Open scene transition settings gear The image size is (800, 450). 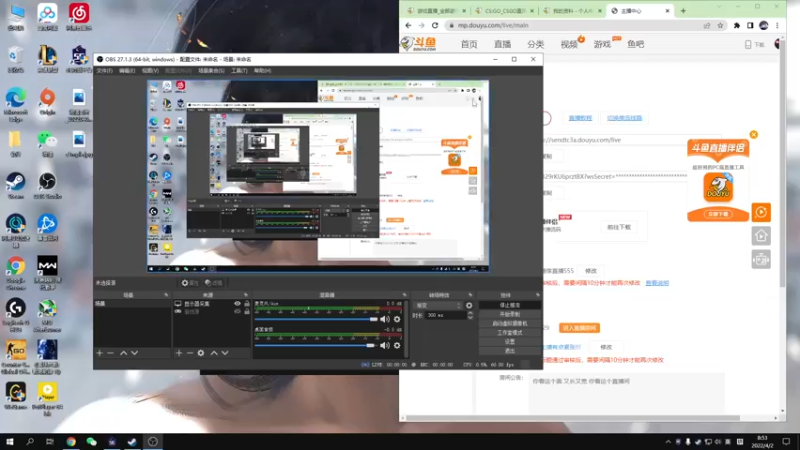click(x=469, y=306)
